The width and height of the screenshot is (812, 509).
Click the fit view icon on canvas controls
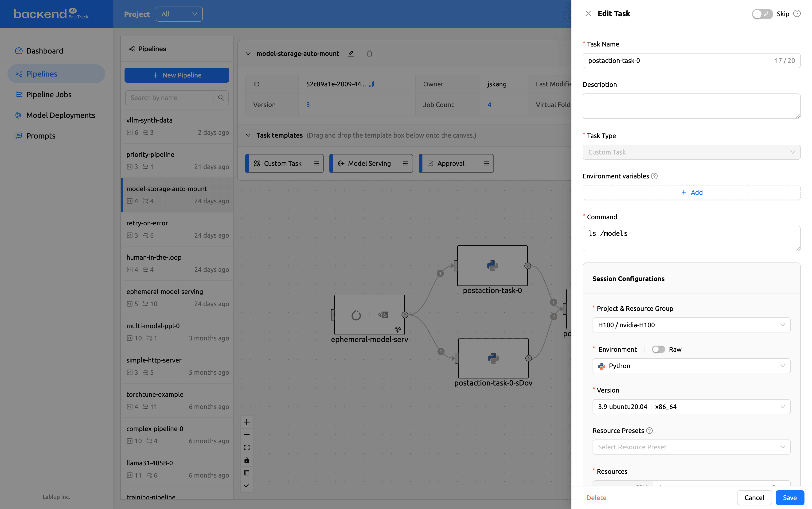246,447
